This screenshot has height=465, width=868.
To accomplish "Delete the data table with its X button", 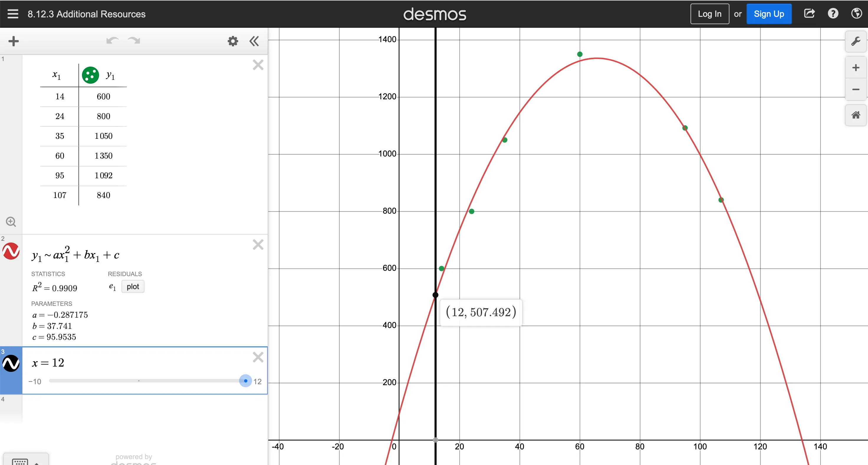I will (258, 65).
